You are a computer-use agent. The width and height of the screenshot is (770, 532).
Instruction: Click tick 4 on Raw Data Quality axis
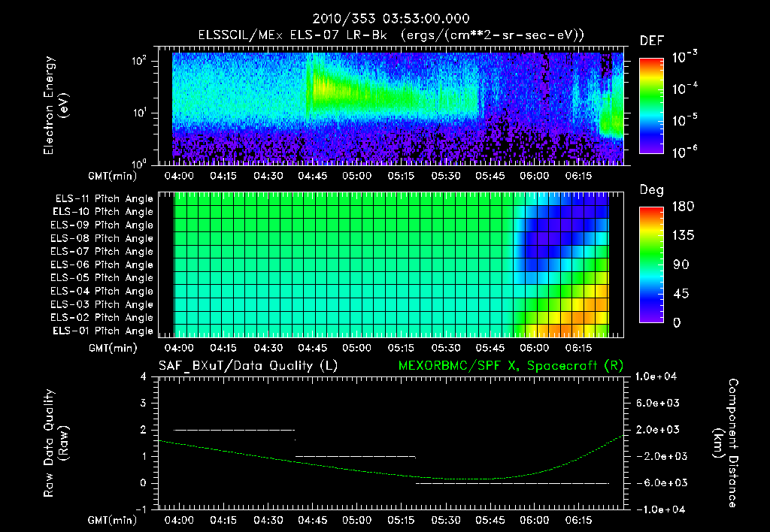pos(144,376)
